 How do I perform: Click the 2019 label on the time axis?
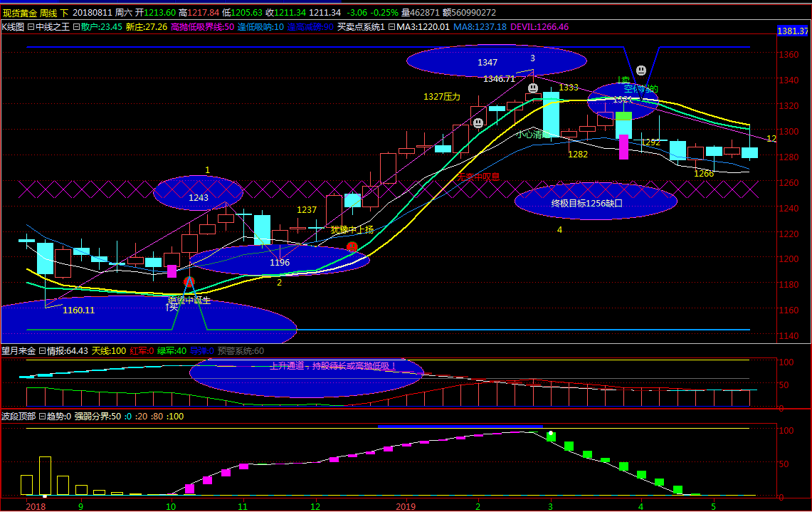[x=405, y=506]
